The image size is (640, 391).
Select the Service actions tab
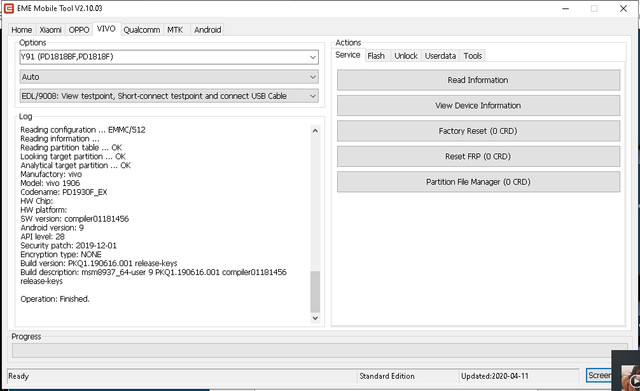coord(348,55)
